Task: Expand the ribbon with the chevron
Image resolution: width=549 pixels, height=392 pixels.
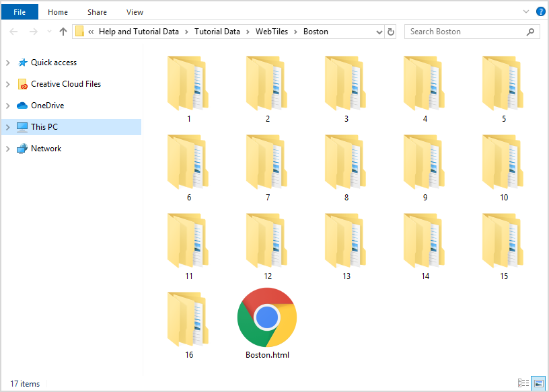Action: click(526, 11)
